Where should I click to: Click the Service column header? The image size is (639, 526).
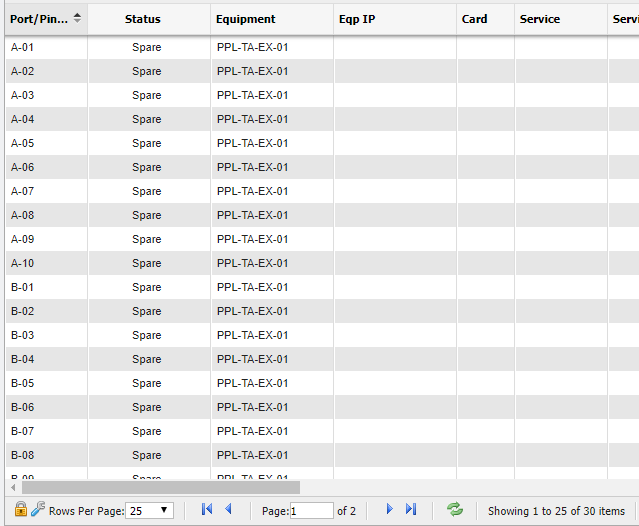540,19
